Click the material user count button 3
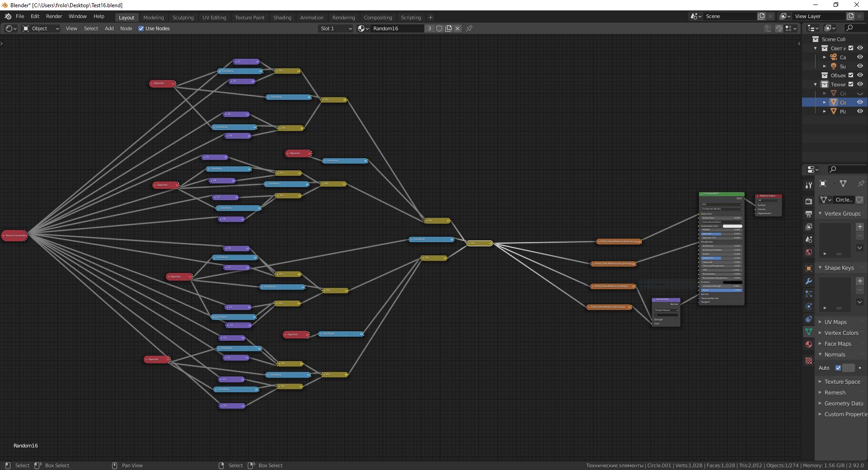Screen dimensions: 868x470 [x=429, y=28]
